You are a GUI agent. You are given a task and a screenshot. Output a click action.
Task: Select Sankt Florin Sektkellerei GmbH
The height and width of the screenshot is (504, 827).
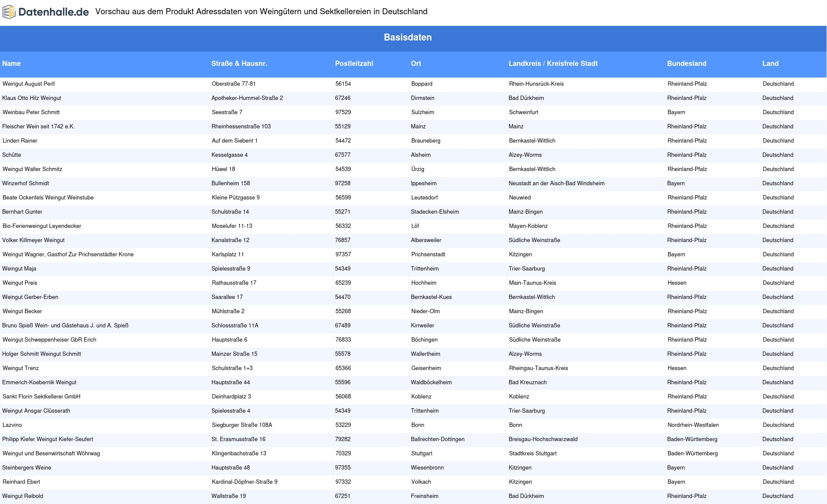(x=41, y=397)
